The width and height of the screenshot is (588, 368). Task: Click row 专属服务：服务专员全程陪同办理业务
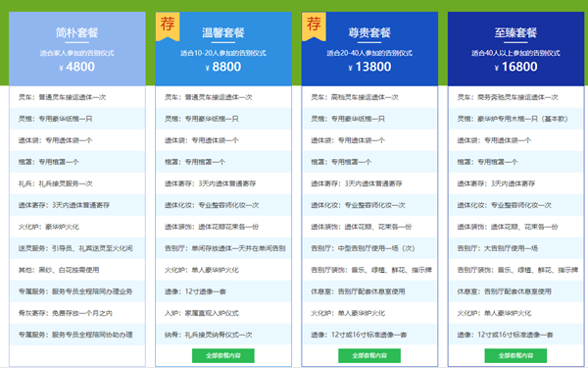tap(77, 291)
